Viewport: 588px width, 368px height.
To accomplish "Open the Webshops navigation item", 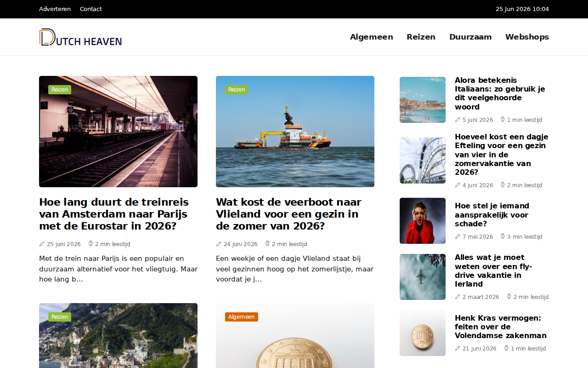I will coord(527,37).
